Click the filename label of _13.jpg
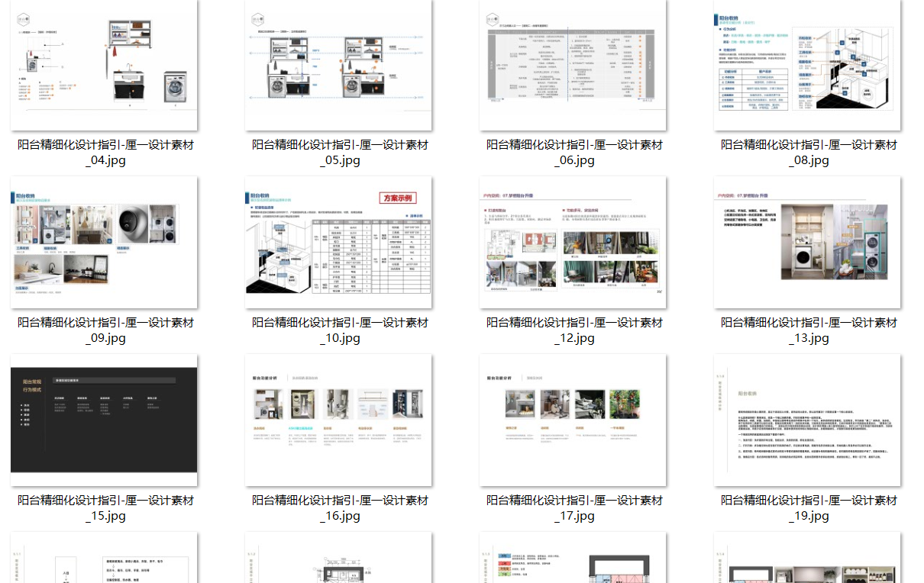Viewport: 924px width, 583px height. click(806, 330)
